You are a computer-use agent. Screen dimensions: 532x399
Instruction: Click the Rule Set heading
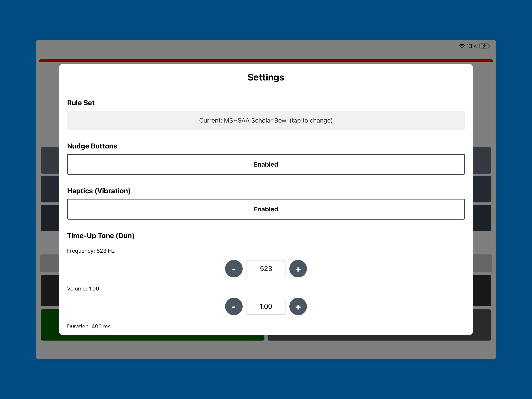(x=81, y=103)
